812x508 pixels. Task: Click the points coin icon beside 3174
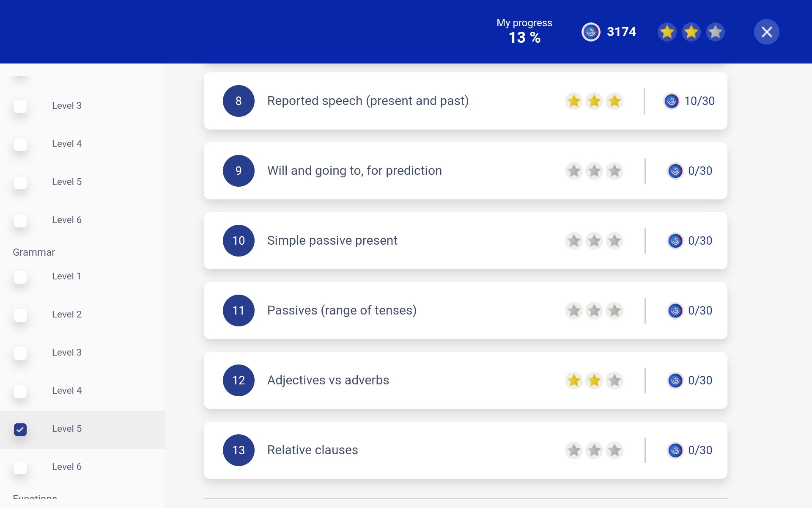click(590, 32)
